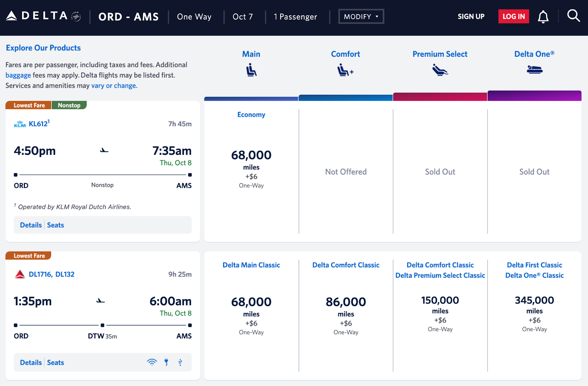Click the Comfort+ seat icon
588x386 pixels.
[x=345, y=70]
